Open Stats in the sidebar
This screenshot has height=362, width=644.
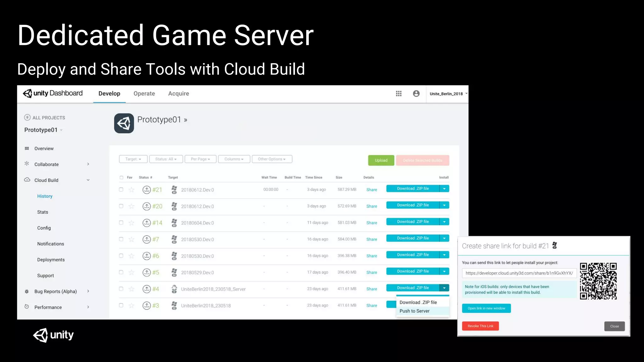point(43,212)
